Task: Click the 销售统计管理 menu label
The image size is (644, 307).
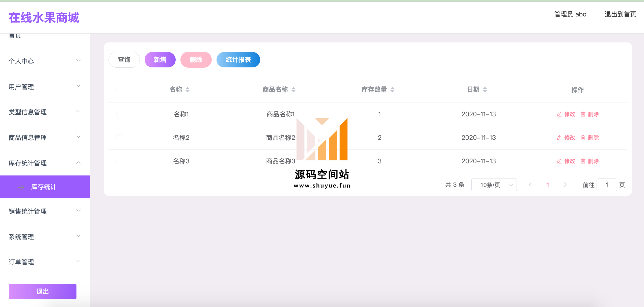Action: point(28,211)
